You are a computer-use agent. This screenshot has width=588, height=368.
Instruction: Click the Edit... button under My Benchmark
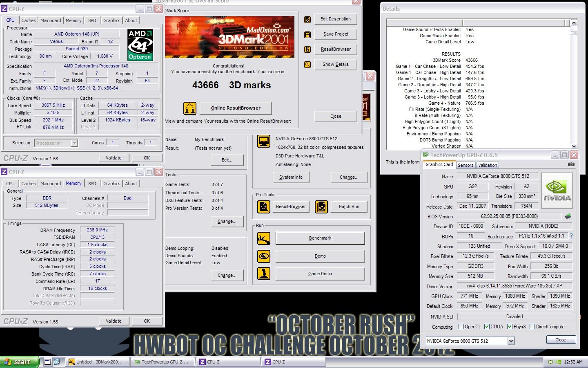click(x=227, y=160)
